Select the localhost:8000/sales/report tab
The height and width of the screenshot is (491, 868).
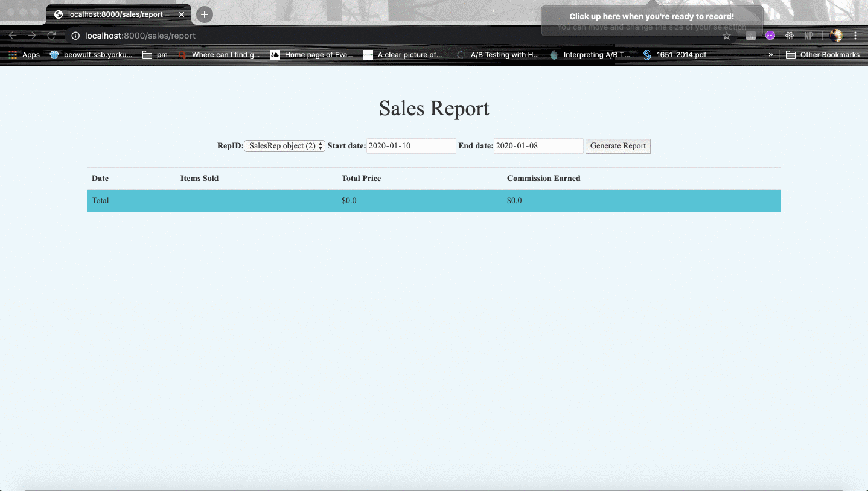pos(119,14)
